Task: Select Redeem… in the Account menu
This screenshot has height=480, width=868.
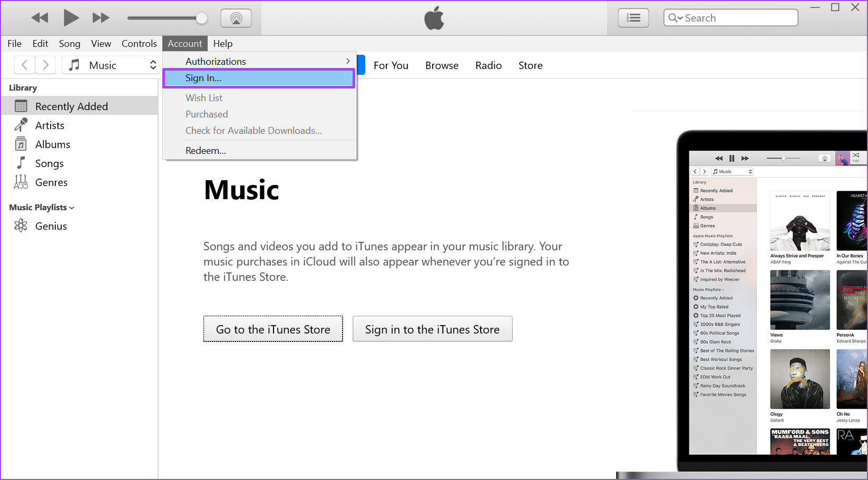Action: [206, 151]
